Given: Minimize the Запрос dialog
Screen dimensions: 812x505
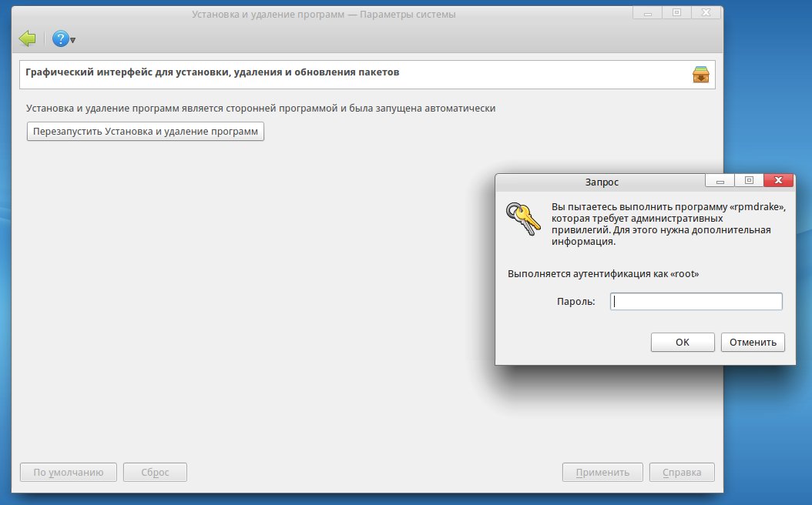Looking at the screenshot, I should point(720,181).
